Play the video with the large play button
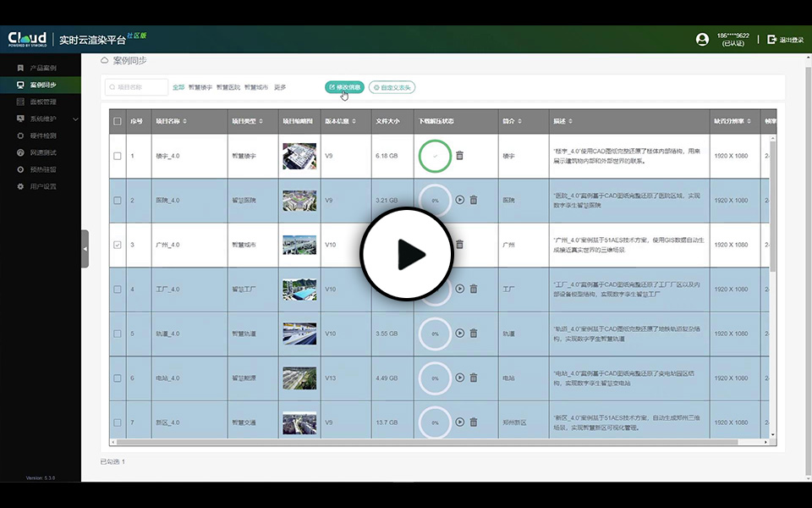The height and width of the screenshot is (508, 812). tap(407, 254)
